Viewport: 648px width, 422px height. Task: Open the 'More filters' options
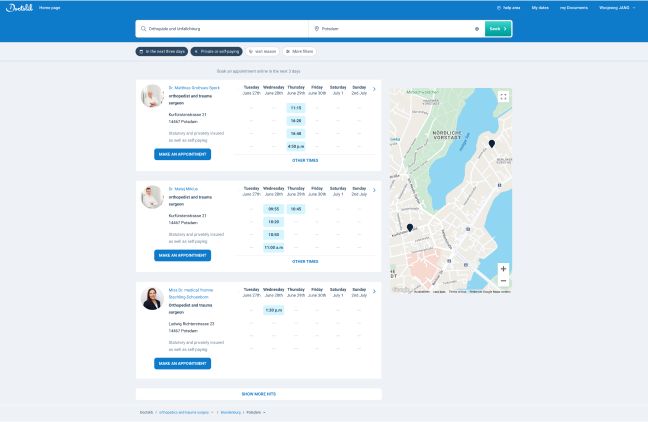[x=300, y=50]
